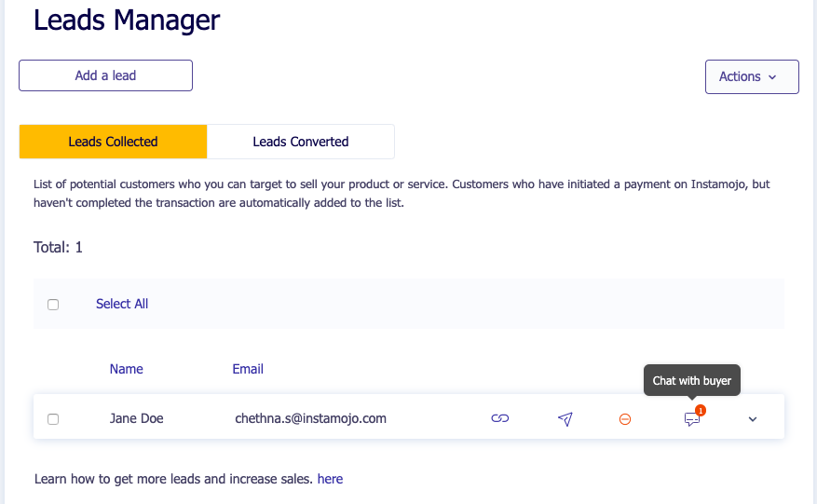
Task: Click the Leads Manager page heading
Action: click(x=127, y=20)
